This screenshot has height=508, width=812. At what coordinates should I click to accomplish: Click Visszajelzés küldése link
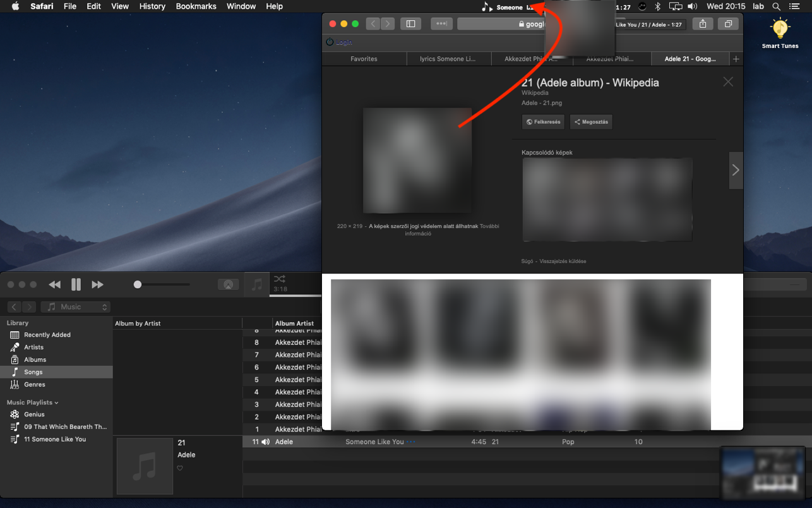(x=563, y=261)
